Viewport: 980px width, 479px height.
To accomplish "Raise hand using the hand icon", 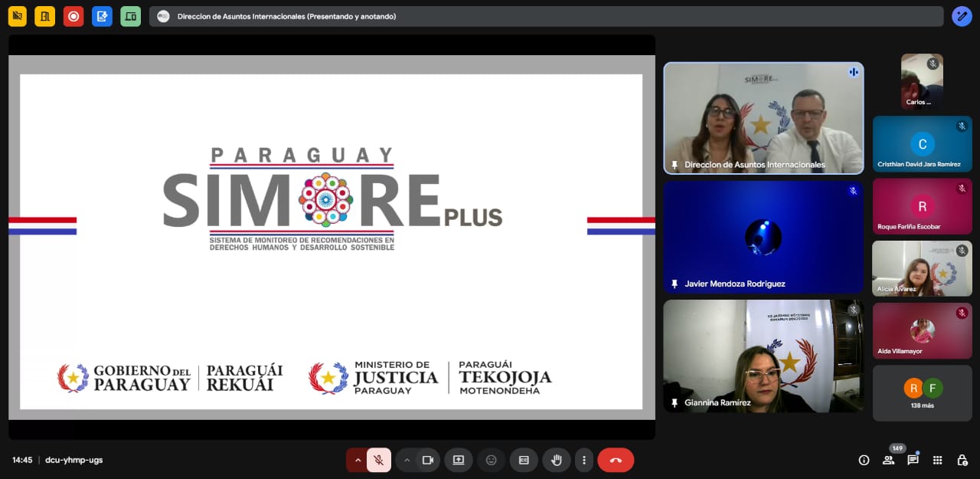I will pos(557,460).
